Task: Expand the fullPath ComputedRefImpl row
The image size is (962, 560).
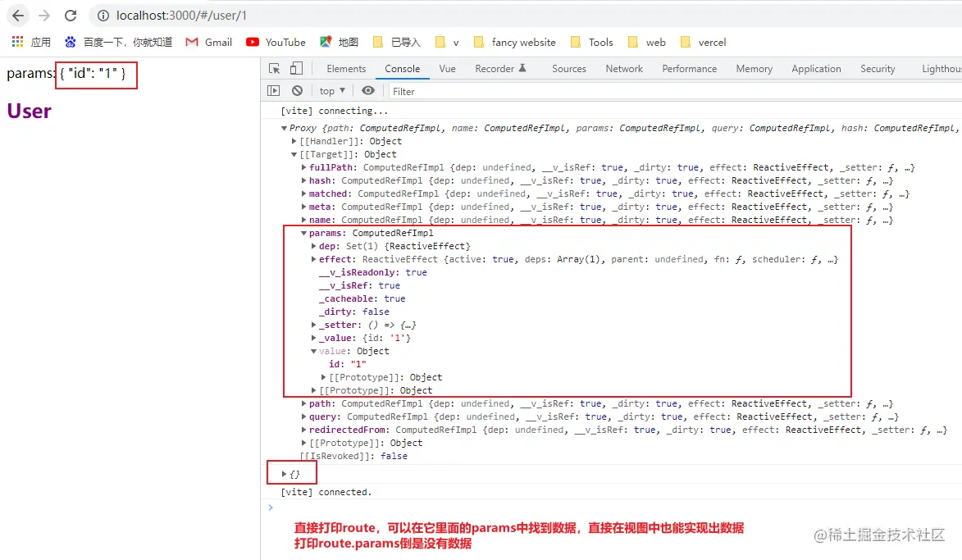Action: click(x=303, y=167)
